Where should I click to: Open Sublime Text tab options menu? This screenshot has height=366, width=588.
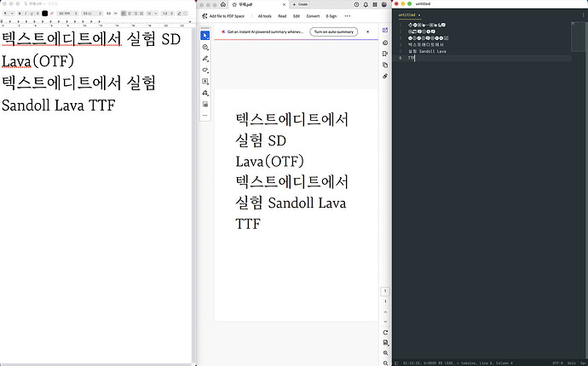[584, 15]
